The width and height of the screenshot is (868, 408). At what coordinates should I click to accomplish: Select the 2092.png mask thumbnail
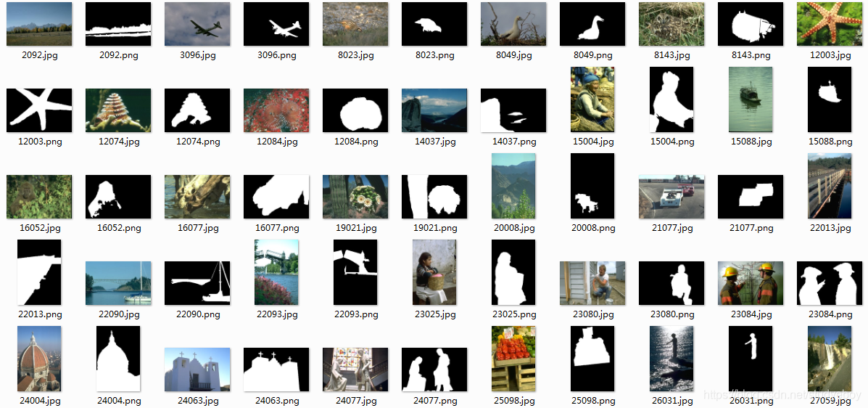click(x=118, y=24)
